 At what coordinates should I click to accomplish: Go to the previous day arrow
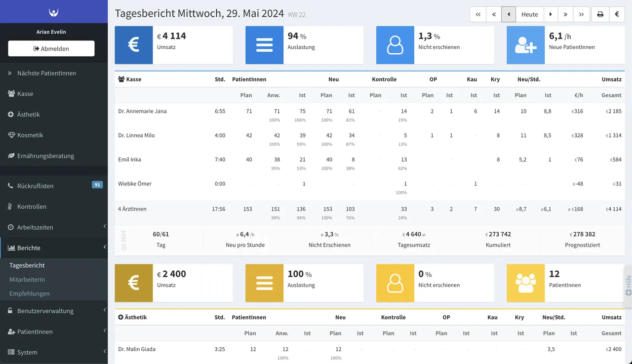[x=509, y=14]
